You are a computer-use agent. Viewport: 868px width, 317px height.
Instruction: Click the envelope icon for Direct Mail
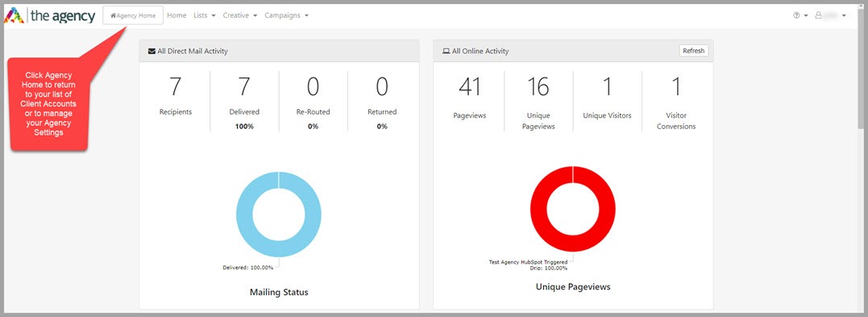[x=152, y=51]
